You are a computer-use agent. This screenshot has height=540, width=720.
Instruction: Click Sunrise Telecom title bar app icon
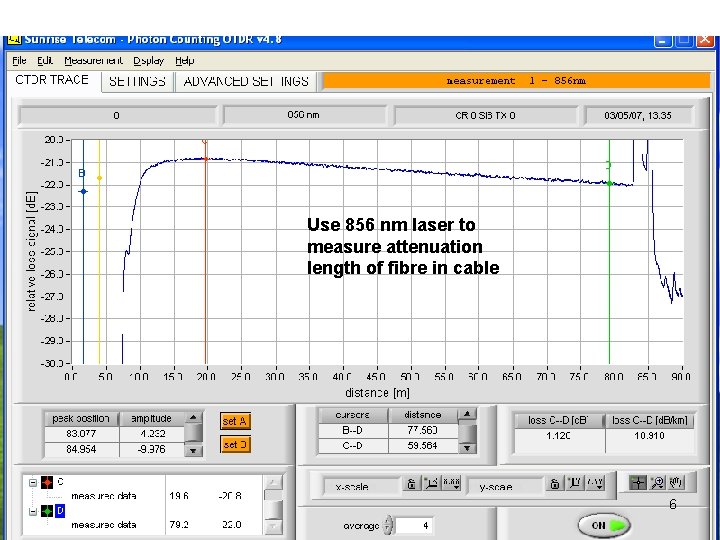[x=14, y=40]
